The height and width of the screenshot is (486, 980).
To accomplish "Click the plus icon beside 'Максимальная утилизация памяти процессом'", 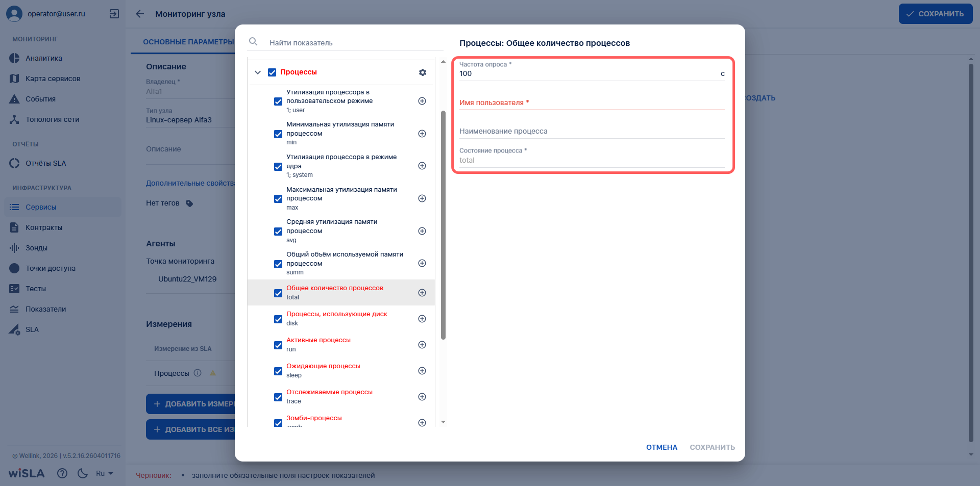I will click(422, 198).
